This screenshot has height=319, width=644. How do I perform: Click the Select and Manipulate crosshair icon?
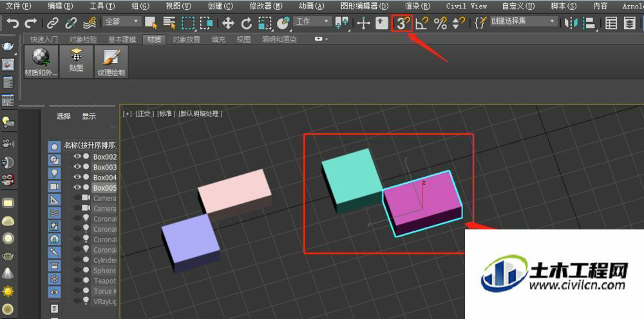click(x=363, y=23)
